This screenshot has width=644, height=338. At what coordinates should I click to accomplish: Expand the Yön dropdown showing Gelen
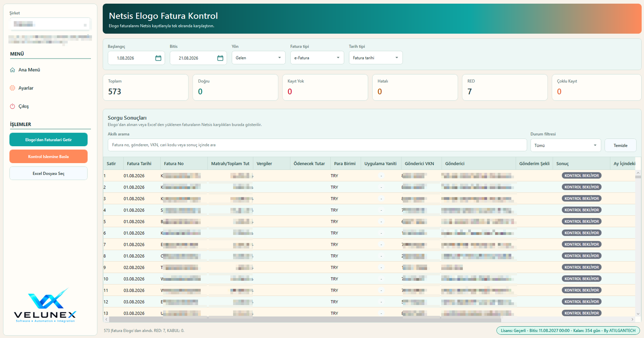coord(258,58)
